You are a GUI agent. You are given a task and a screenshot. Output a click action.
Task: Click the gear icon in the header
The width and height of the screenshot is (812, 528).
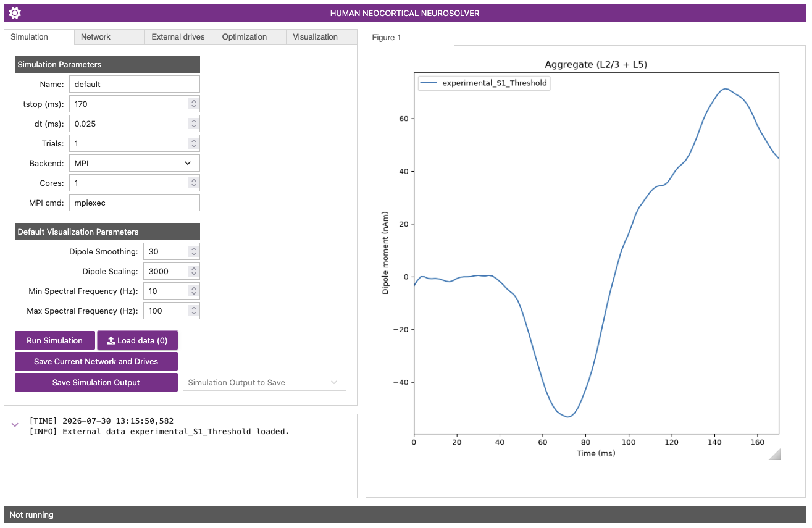[15, 13]
